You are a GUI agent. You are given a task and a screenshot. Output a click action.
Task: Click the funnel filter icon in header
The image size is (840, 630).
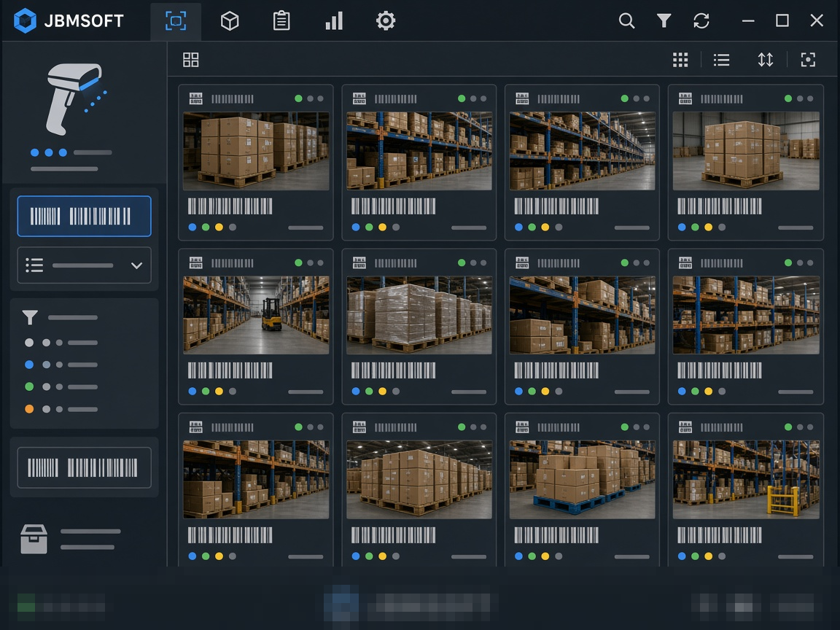click(x=664, y=21)
